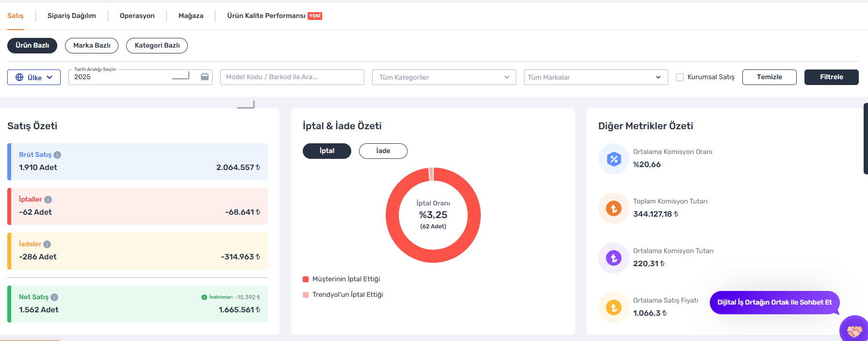868x341 pixels.
Task: Click the İadeler info icon
Action: tap(47, 244)
